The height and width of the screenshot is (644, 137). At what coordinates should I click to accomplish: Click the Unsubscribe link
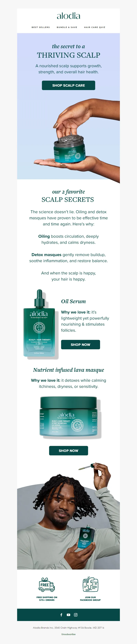click(68, 634)
